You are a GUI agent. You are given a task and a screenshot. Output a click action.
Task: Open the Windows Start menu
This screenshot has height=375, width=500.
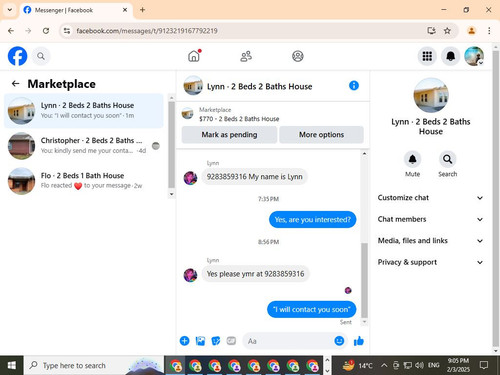(x=12, y=366)
